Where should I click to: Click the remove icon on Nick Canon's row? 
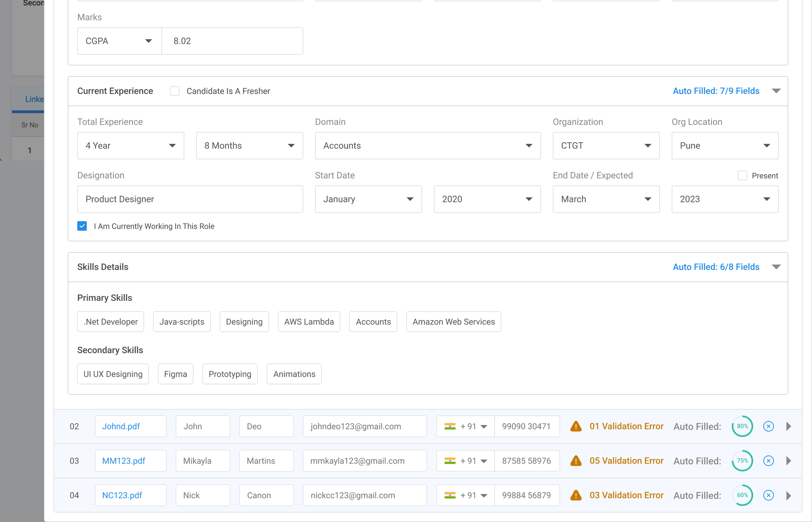(x=768, y=496)
